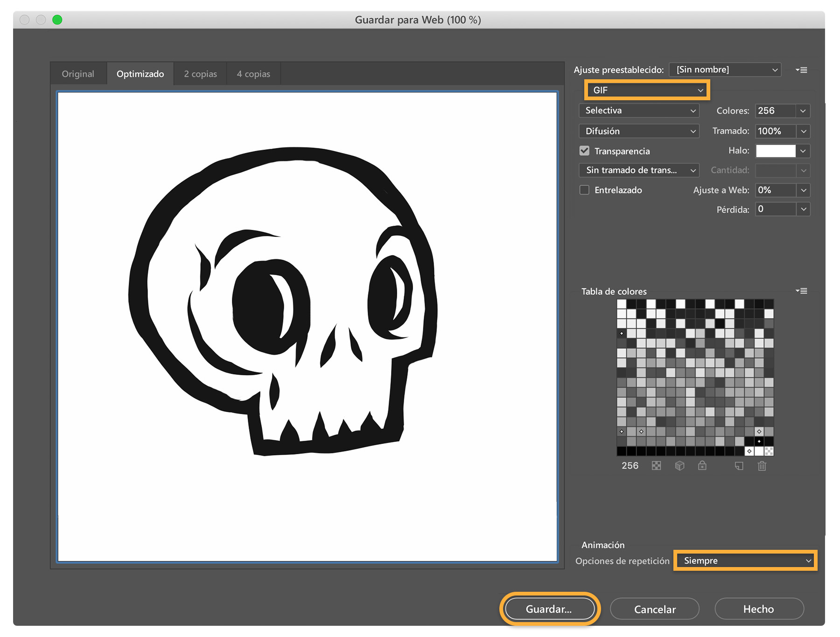This screenshot has width=840, height=637.
Task: Click the green window zoom button
Action: (x=57, y=20)
